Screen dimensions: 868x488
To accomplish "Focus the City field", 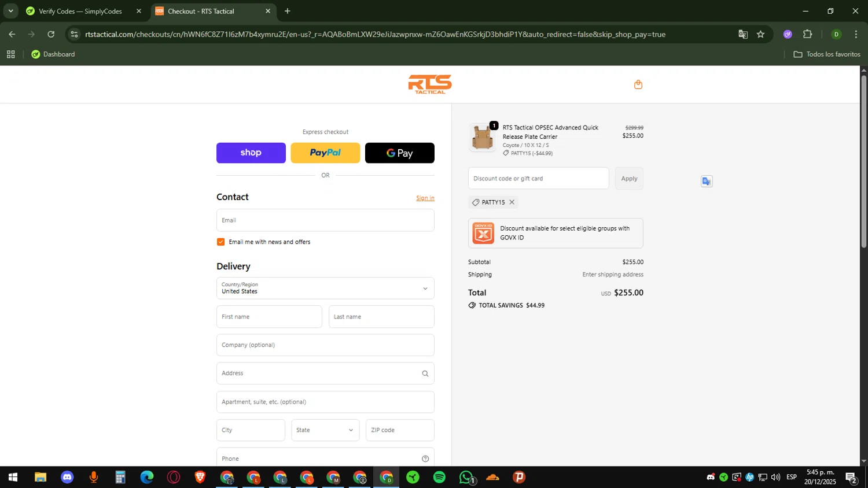I will [251, 430].
